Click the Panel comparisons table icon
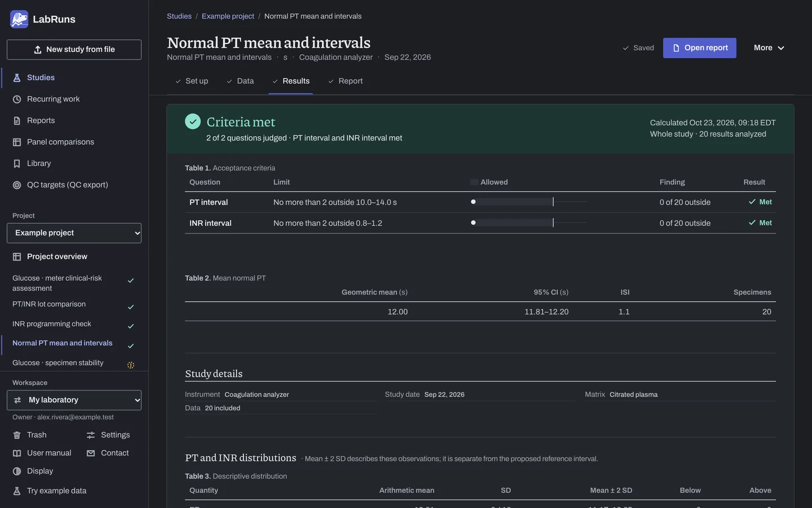Screen dimensions: 812x508 [17, 142]
